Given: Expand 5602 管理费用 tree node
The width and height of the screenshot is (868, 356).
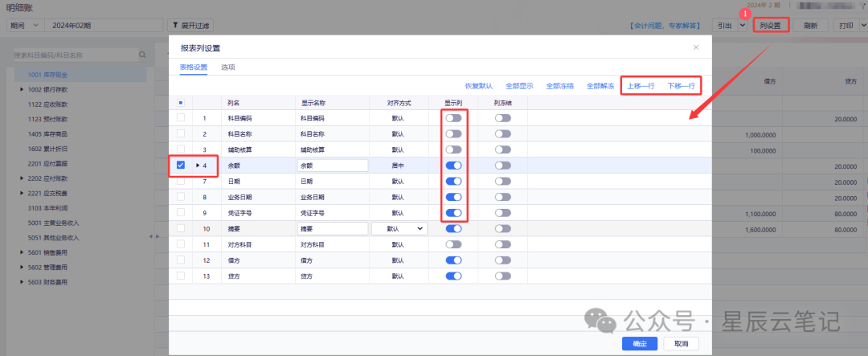Looking at the screenshot, I should 22,268.
